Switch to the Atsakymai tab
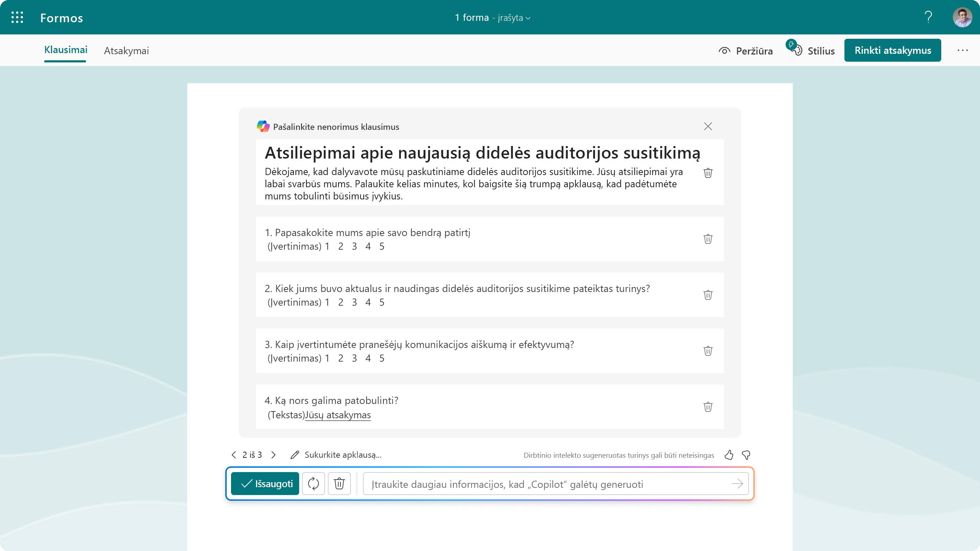 coord(126,51)
